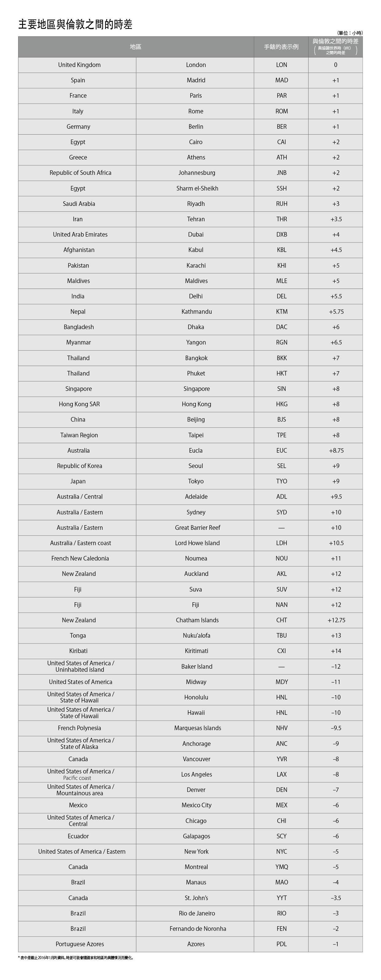Click the Fernando de Noronha cell

[x=198, y=929]
